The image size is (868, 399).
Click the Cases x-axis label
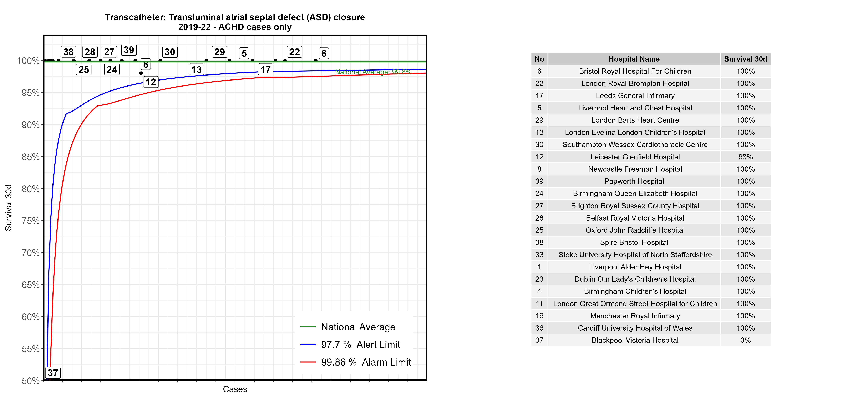(235, 389)
